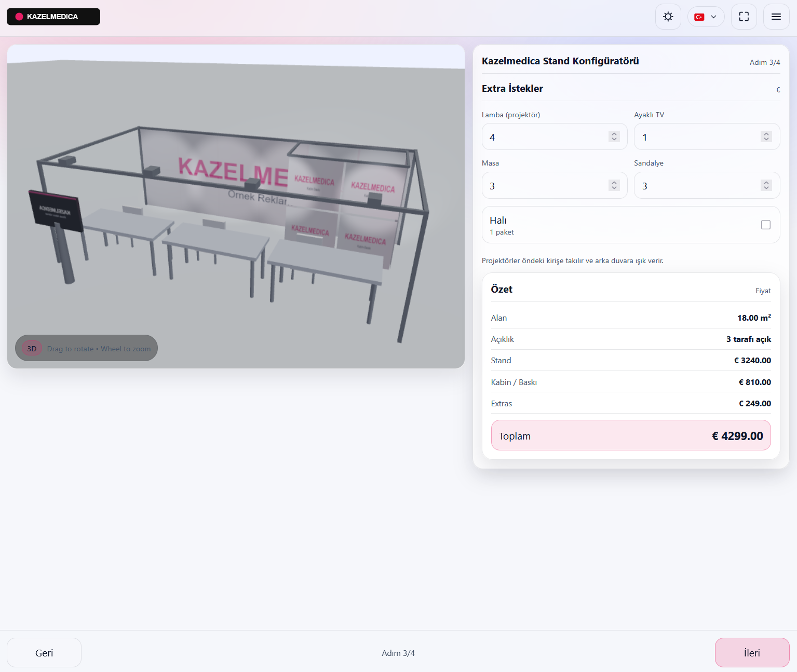Open the hamburger menu

[776, 17]
